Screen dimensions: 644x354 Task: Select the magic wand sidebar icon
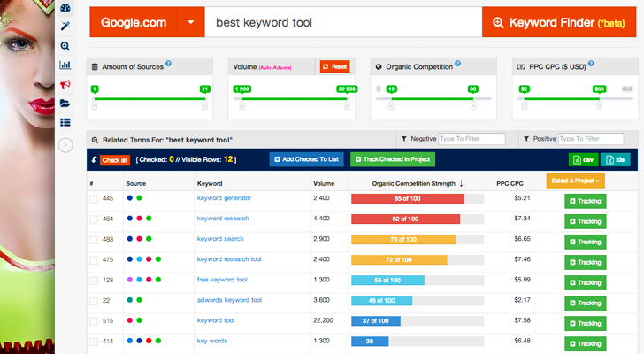tap(65, 26)
